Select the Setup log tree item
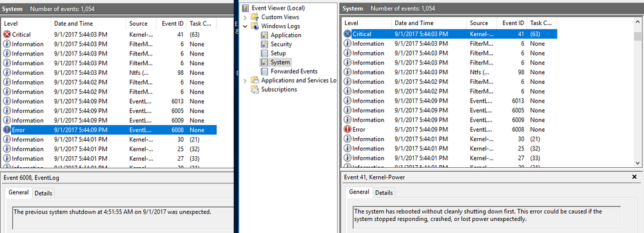This screenshot has height=233, width=644. (x=278, y=53)
